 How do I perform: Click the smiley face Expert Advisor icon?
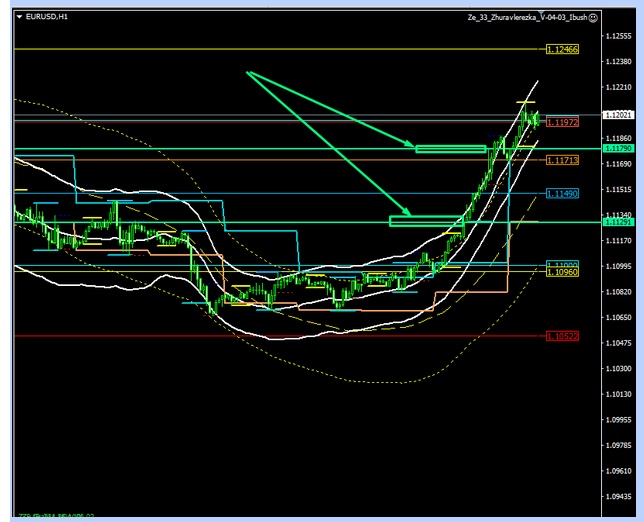pos(594,17)
